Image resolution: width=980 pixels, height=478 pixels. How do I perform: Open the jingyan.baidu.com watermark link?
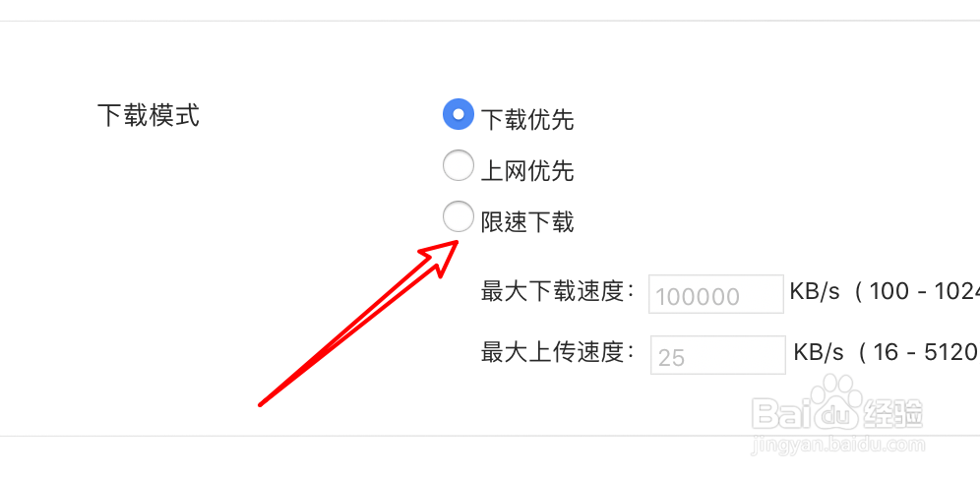pos(838,445)
